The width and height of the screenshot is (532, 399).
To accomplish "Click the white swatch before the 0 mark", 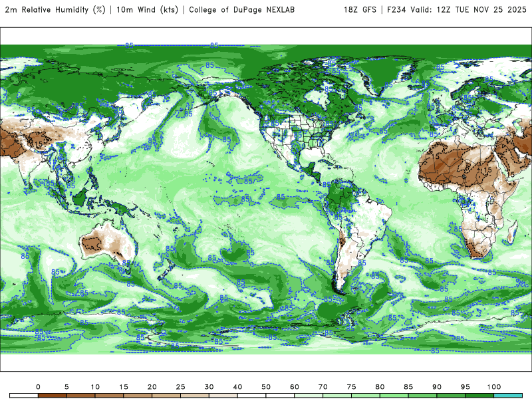I will [x=24, y=396].
